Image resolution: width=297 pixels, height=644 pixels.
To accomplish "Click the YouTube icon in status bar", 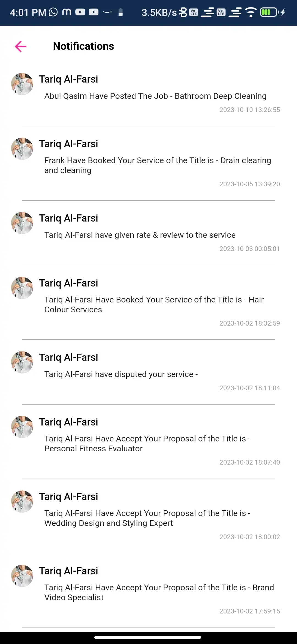I will 80,12.
